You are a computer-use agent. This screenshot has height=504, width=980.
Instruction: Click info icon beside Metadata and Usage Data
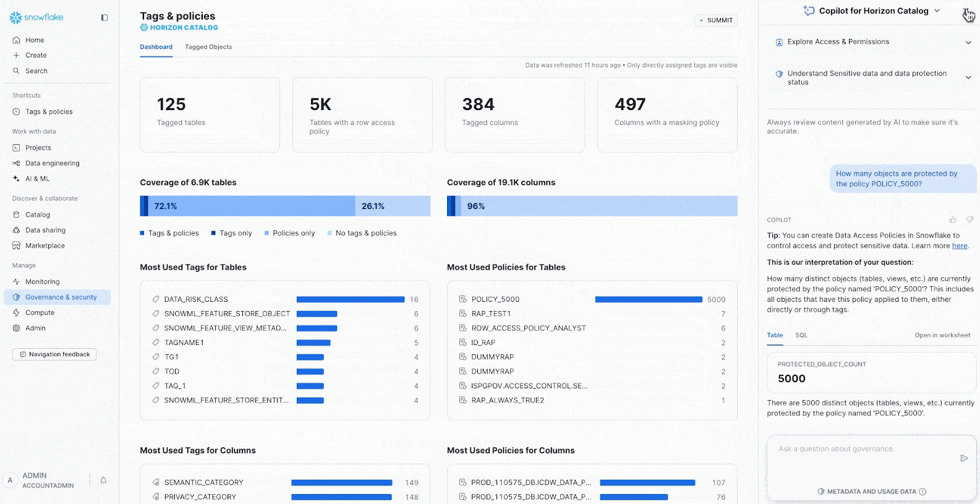click(x=922, y=492)
